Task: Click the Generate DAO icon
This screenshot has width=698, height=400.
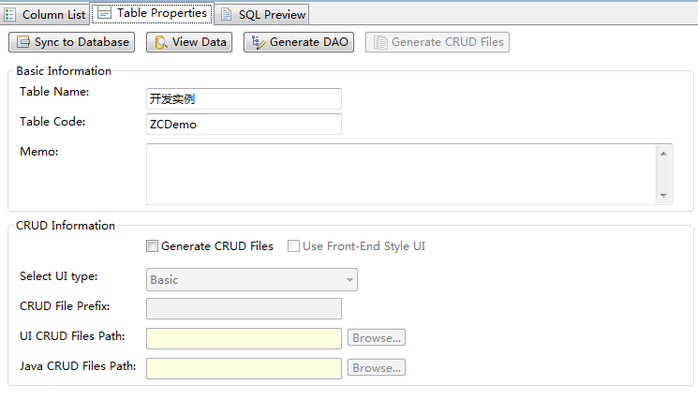Action: coord(257,42)
